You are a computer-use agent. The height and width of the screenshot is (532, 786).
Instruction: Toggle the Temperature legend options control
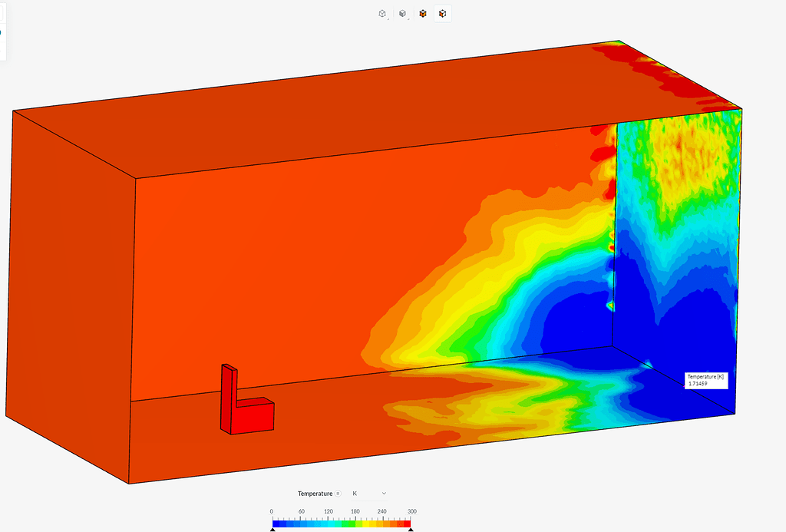coord(337,494)
